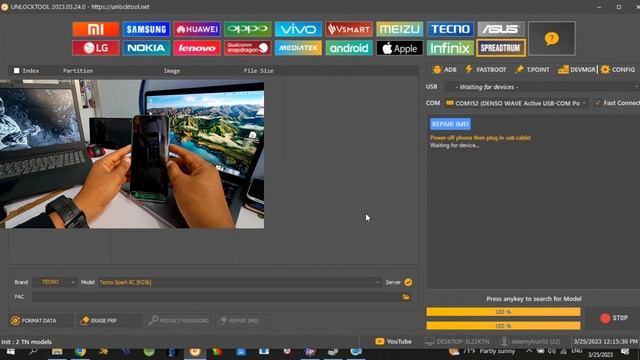
Task: Click the Partition column header
Action: (x=78, y=71)
